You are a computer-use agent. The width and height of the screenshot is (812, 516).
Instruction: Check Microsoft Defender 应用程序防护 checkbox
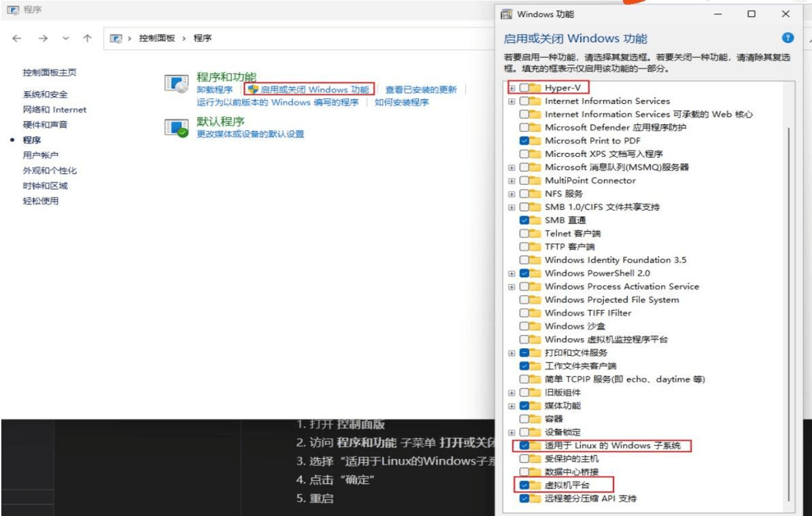coord(524,128)
